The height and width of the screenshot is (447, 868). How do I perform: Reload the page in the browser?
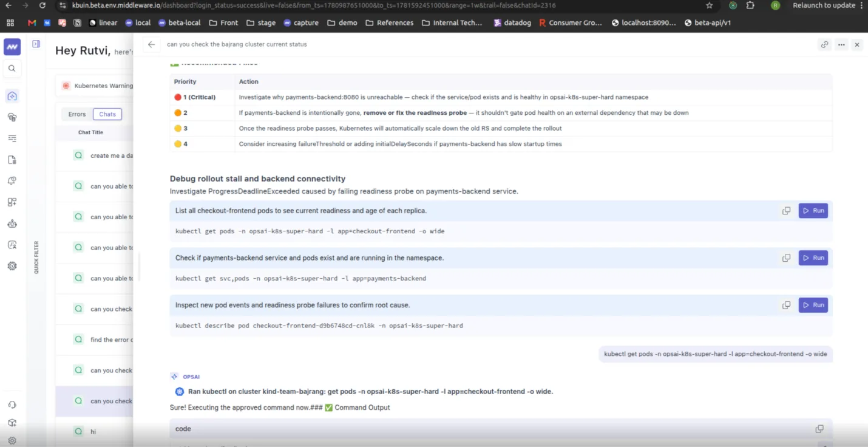(x=42, y=5)
